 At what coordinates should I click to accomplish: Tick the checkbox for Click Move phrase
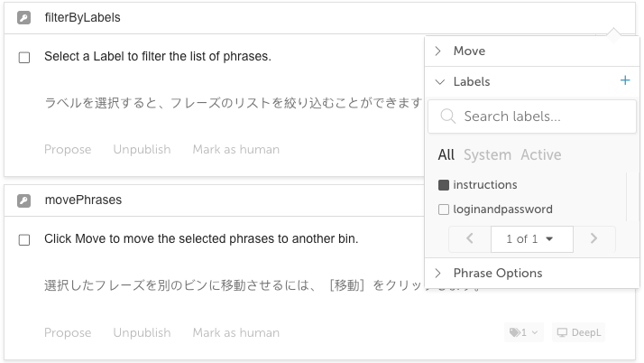pos(24,239)
